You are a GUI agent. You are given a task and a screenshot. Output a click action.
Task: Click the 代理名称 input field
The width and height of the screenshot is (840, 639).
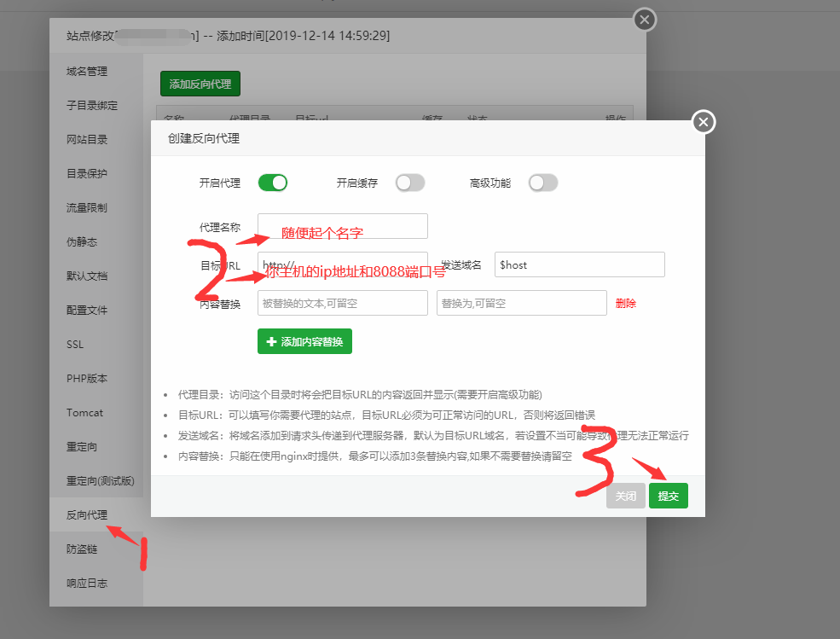point(342,226)
